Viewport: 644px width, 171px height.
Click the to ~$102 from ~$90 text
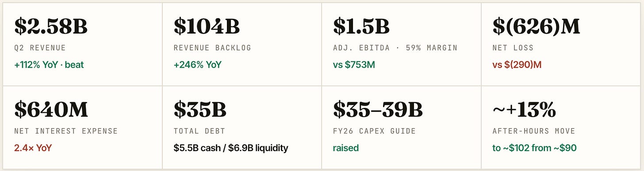tap(534, 148)
